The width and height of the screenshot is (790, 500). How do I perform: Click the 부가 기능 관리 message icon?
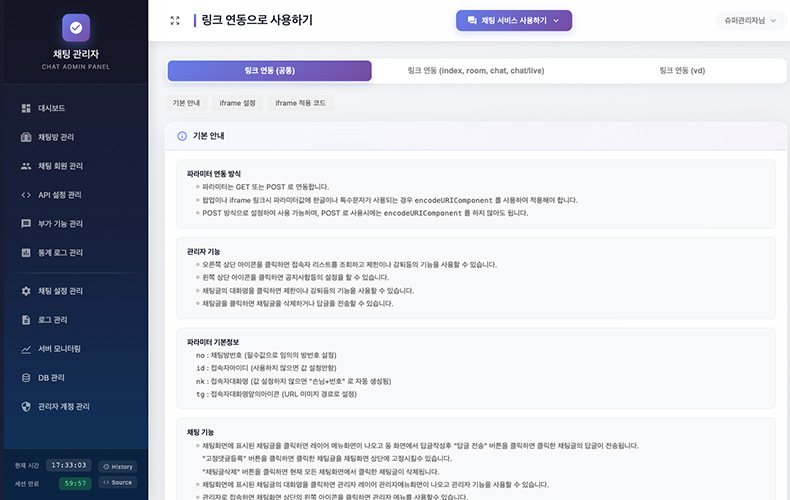[26, 224]
